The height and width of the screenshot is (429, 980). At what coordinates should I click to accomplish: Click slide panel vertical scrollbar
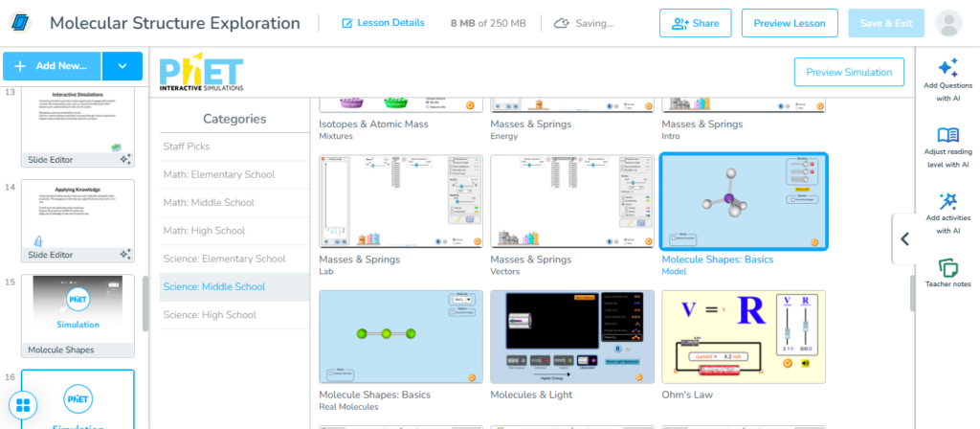(145, 304)
